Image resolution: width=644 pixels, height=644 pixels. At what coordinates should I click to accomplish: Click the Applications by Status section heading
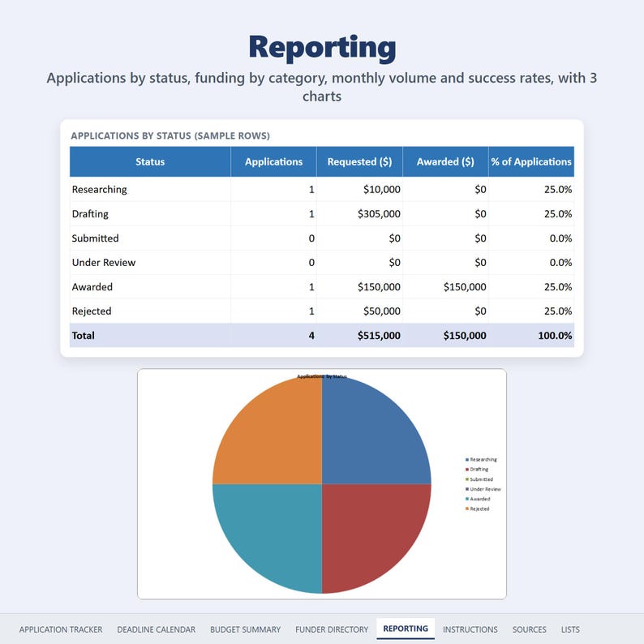(170, 136)
